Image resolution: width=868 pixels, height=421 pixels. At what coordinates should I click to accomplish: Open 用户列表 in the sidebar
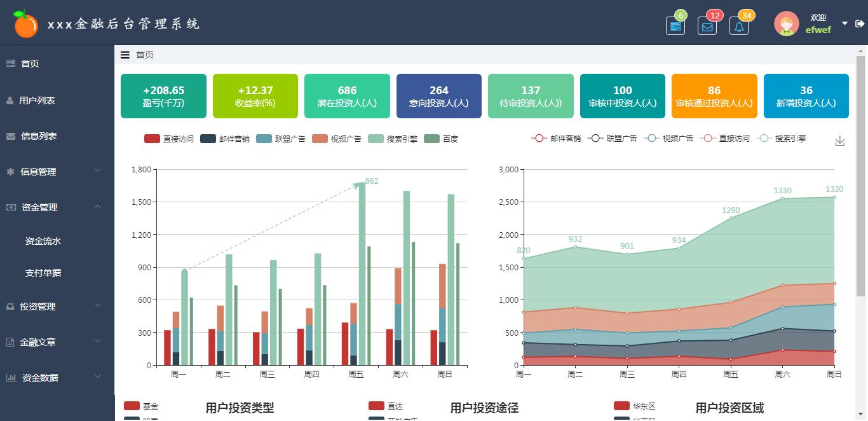point(37,100)
